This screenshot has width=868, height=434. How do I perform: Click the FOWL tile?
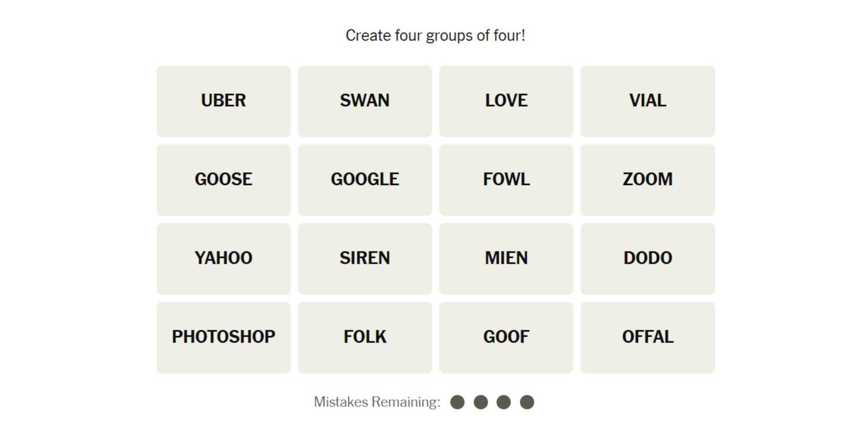point(506,180)
